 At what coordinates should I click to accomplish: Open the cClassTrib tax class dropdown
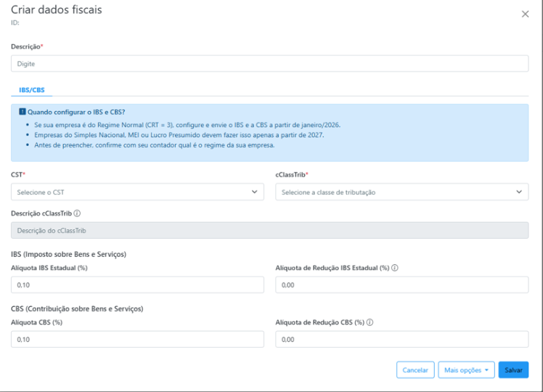click(x=401, y=192)
